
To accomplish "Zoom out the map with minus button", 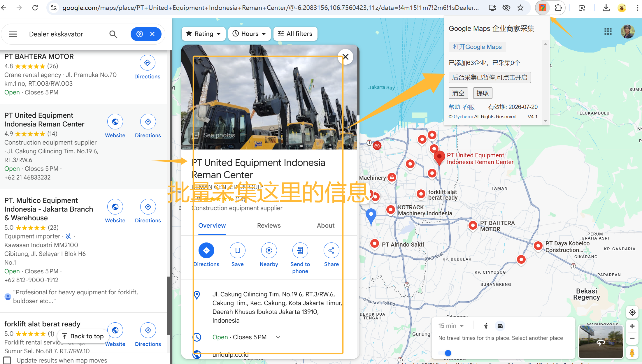I will tap(632, 338).
